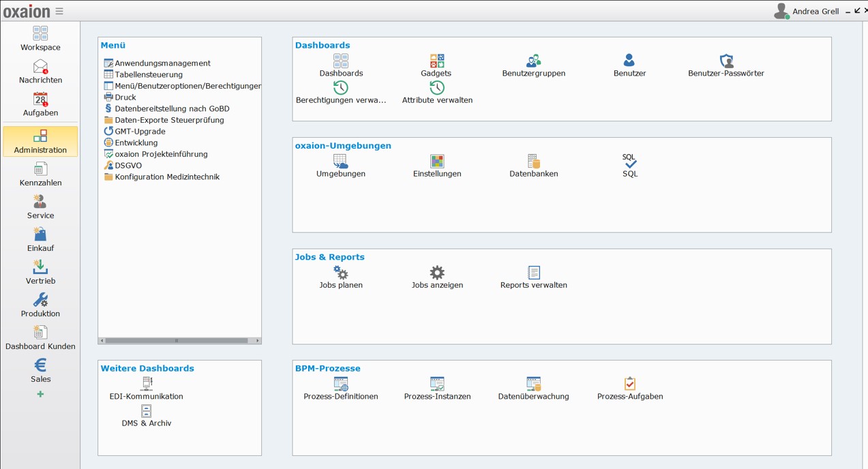The height and width of the screenshot is (469, 868).
Task: Open oxaion Projekteinführung entry
Action: tap(155, 154)
